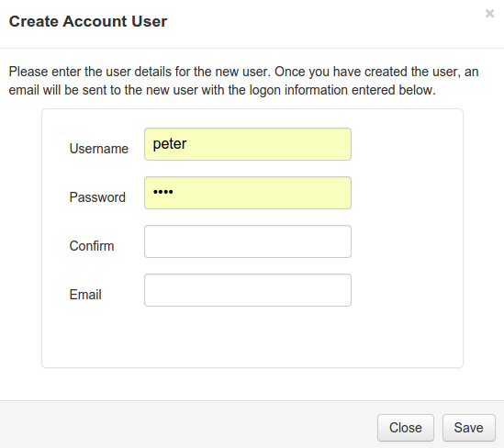Click the Close button in the footer
Viewport: 504px width, 448px height.
pyautogui.click(x=406, y=428)
